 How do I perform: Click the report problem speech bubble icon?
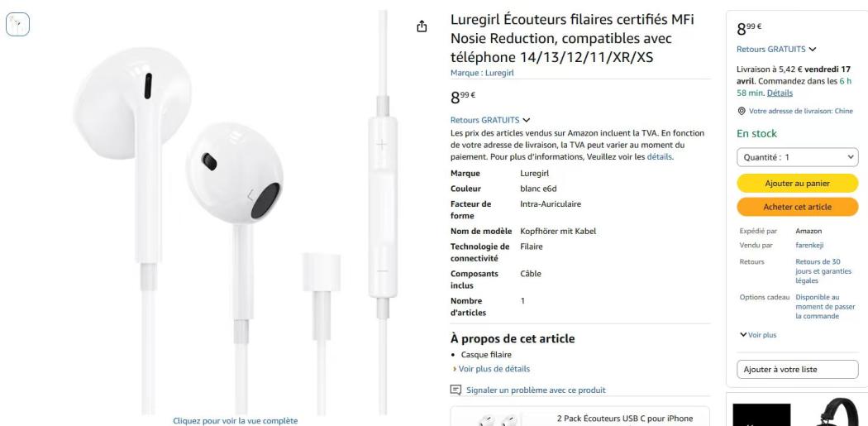click(x=455, y=390)
